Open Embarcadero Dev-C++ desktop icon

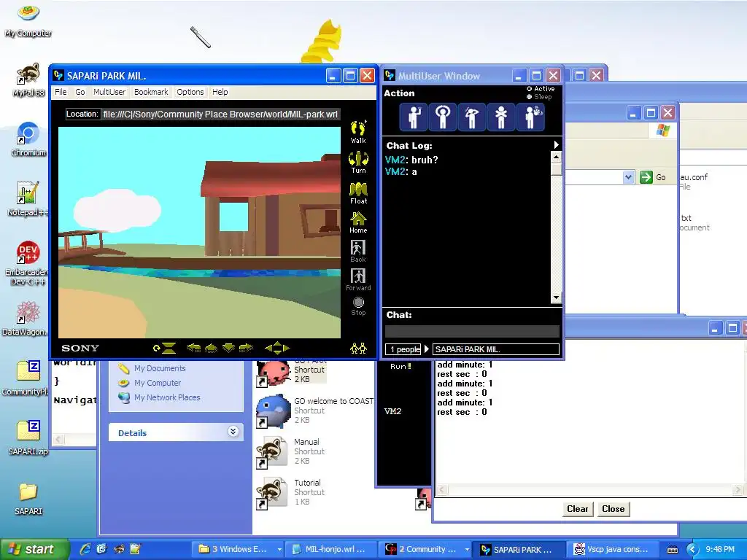pyautogui.click(x=28, y=262)
